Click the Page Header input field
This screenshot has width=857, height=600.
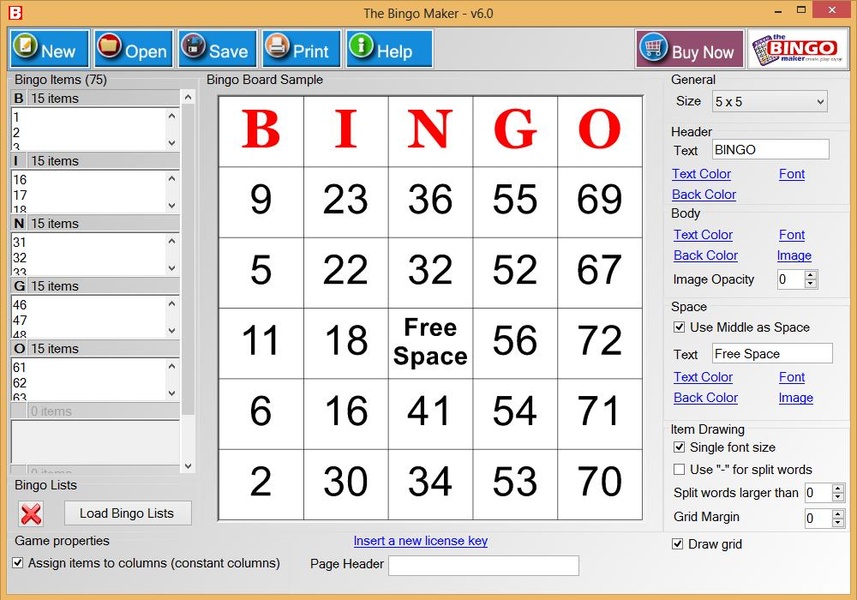483,565
